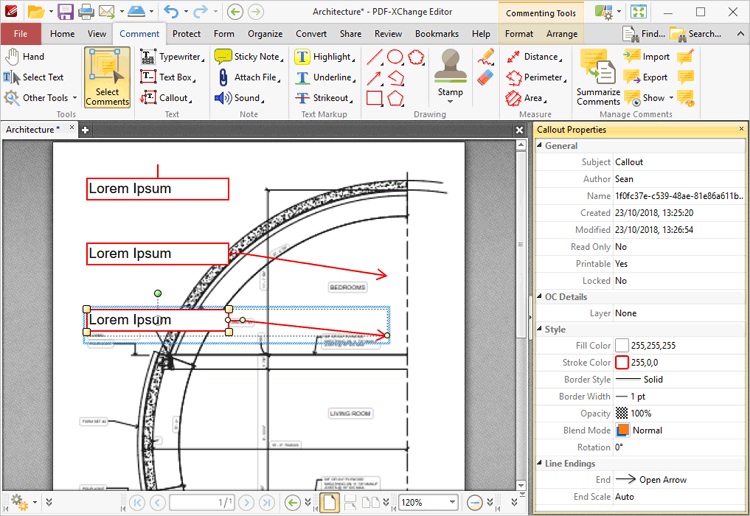This screenshot has width=750, height=516.
Task: Select the Polygon Line tool
Action: click(395, 77)
